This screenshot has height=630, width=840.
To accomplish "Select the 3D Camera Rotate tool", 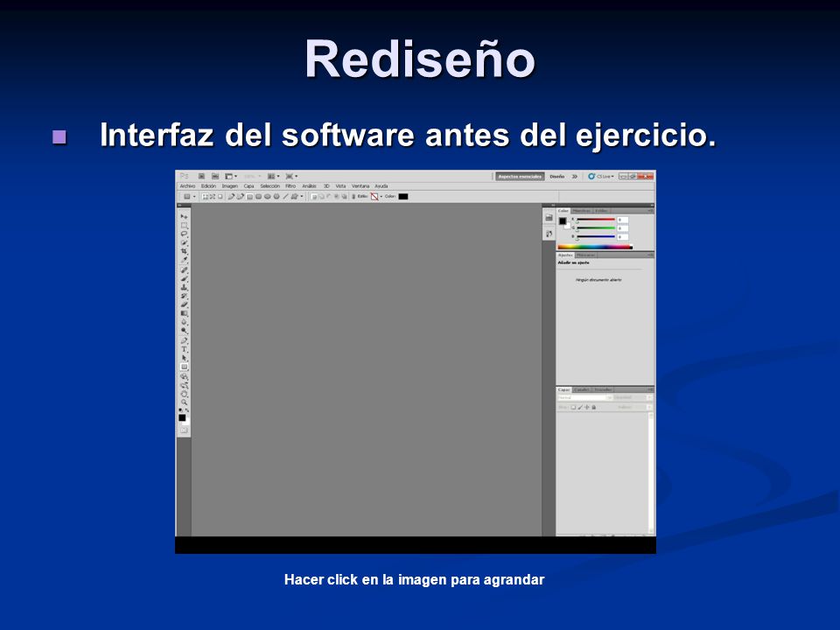I will pyautogui.click(x=184, y=385).
